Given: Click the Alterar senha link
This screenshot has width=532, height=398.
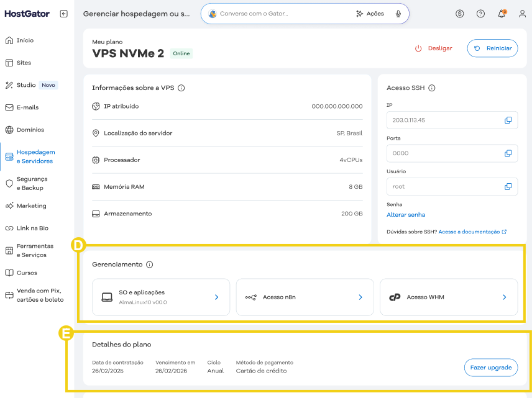Looking at the screenshot, I should click(406, 215).
